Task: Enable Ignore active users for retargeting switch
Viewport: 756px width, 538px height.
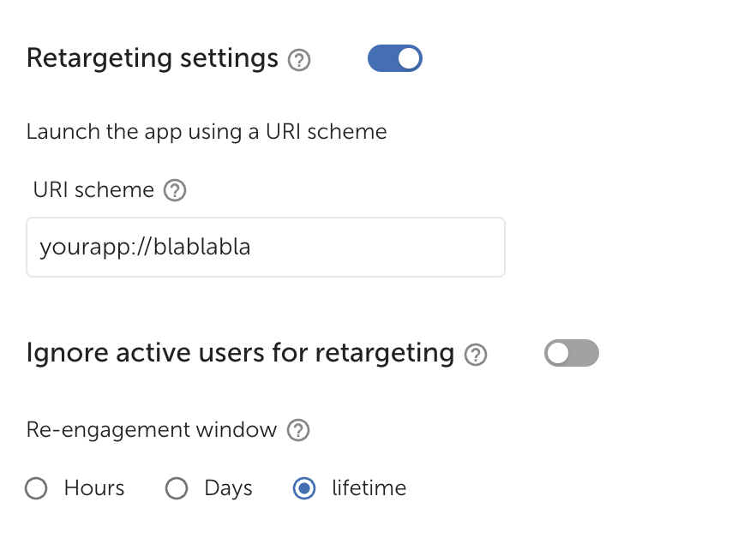Action: [571, 353]
